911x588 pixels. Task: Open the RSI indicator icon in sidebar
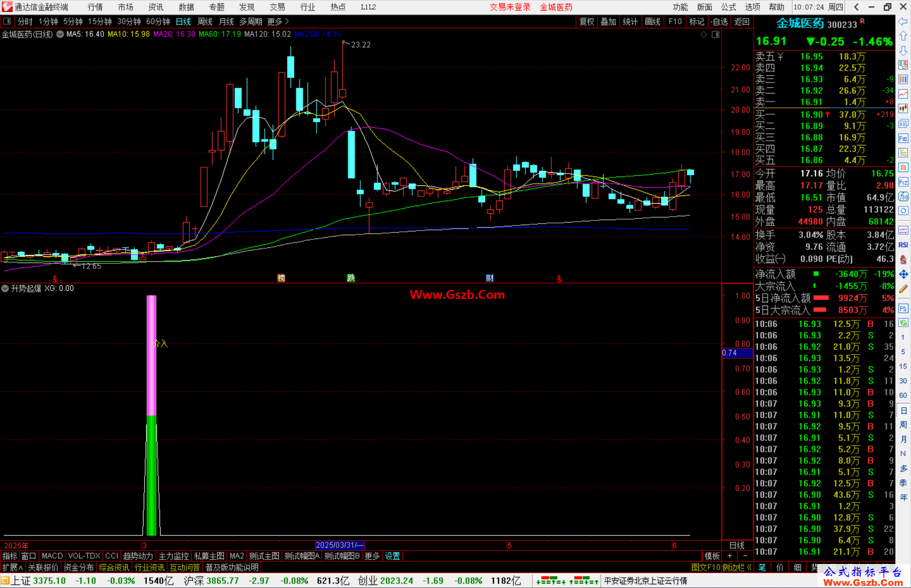pos(903,245)
